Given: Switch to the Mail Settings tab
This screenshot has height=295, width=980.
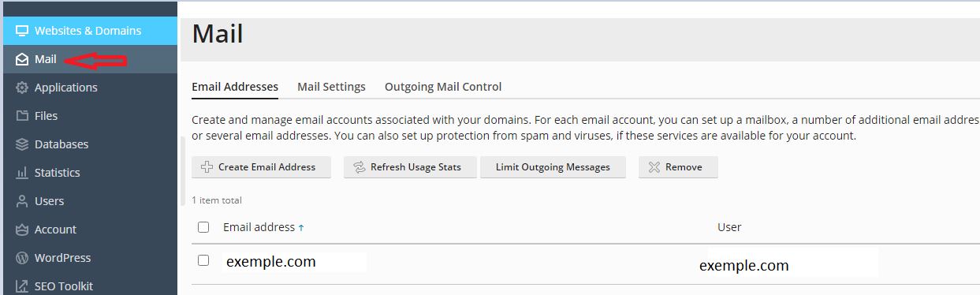Looking at the screenshot, I should (x=331, y=87).
